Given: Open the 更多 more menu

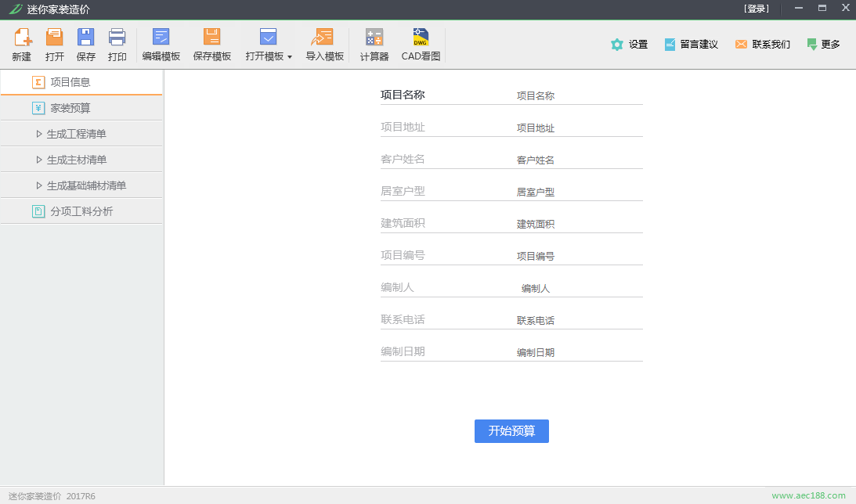Looking at the screenshot, I should pos(823,45).
